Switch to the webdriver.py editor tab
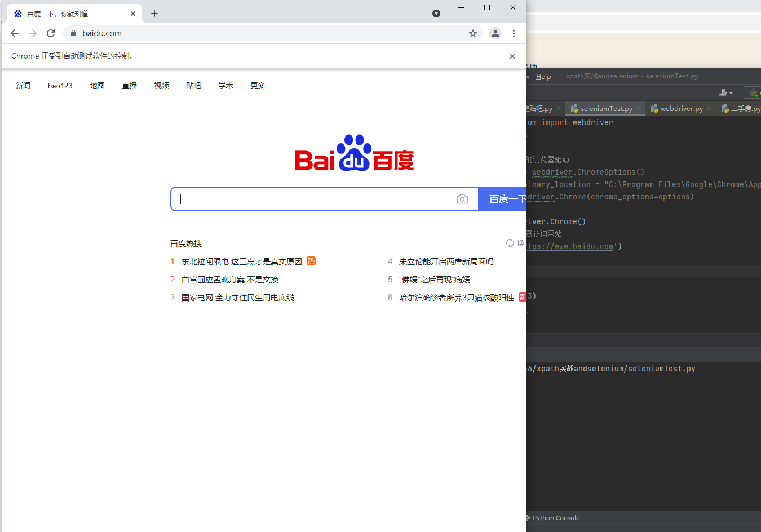 pos(682,109)
